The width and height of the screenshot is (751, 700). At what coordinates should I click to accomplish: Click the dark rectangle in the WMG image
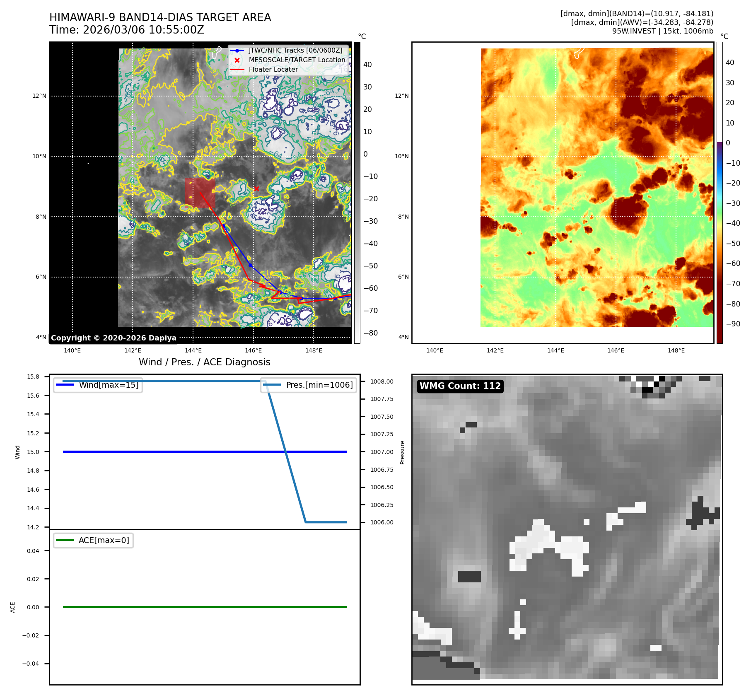(x=469, y=576)
